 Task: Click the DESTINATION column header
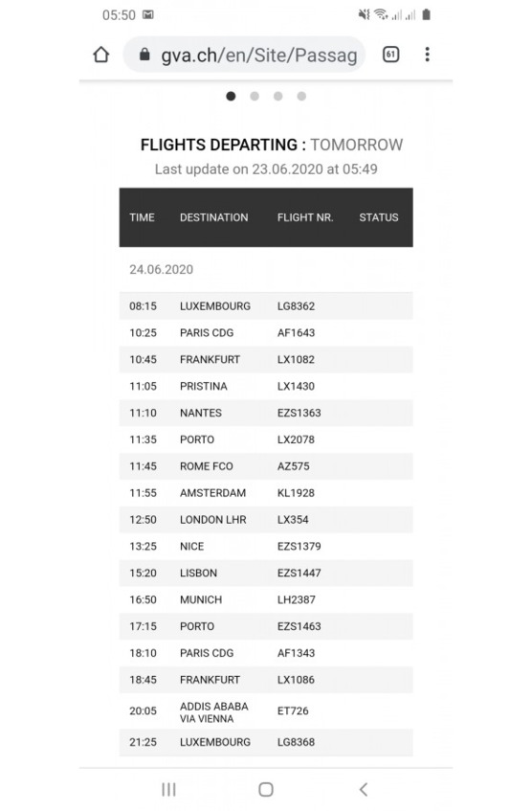click(214, 217)
